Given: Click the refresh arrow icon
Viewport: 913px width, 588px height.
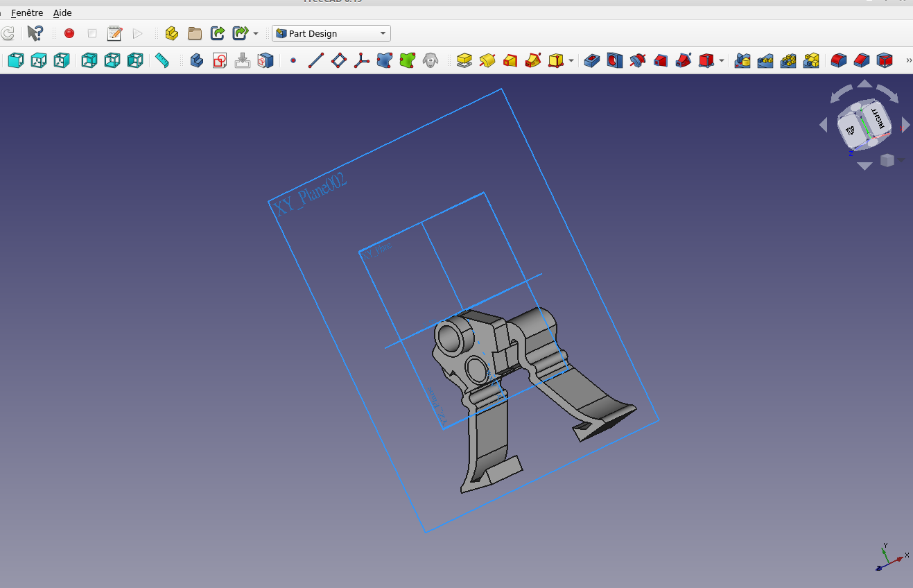Looking at the screenshot, I should pos(8,33).
